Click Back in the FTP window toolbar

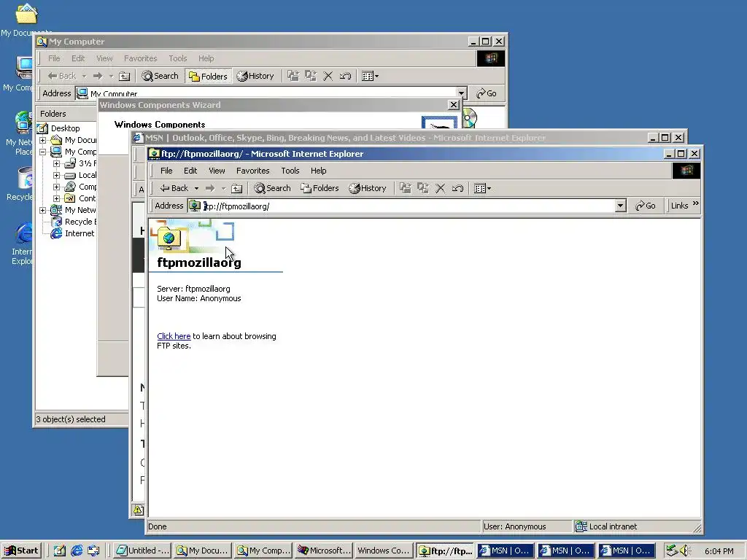[174, 188]
